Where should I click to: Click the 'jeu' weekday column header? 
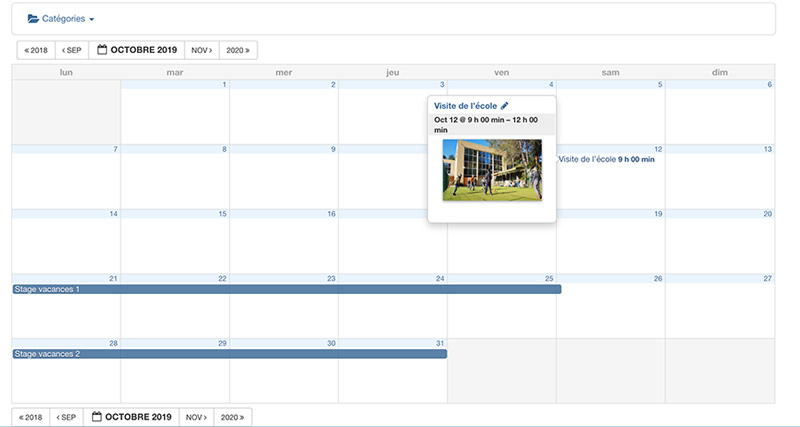coord(393,72)
